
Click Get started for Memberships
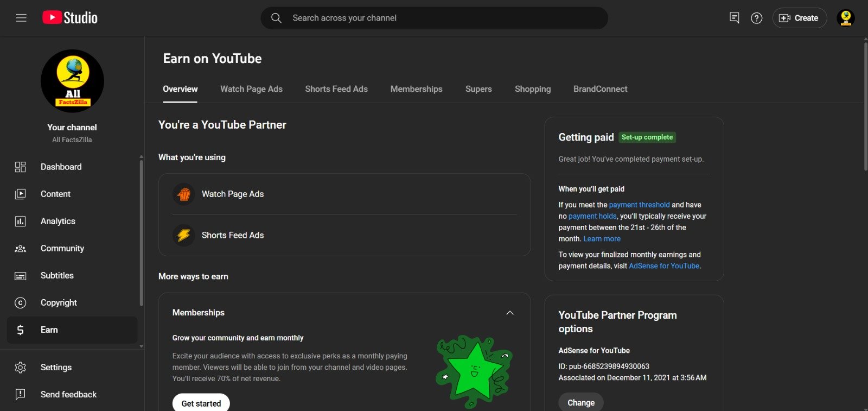[201, 403]
